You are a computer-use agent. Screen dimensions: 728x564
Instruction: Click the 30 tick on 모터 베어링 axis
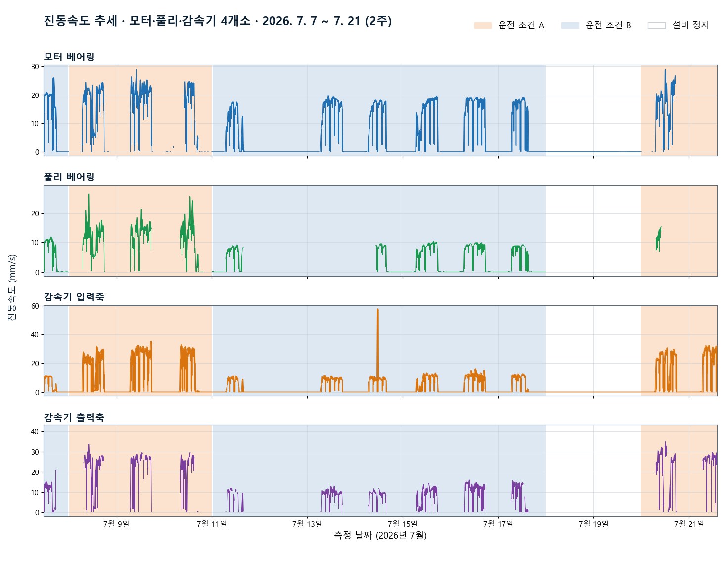coord(35,67)
